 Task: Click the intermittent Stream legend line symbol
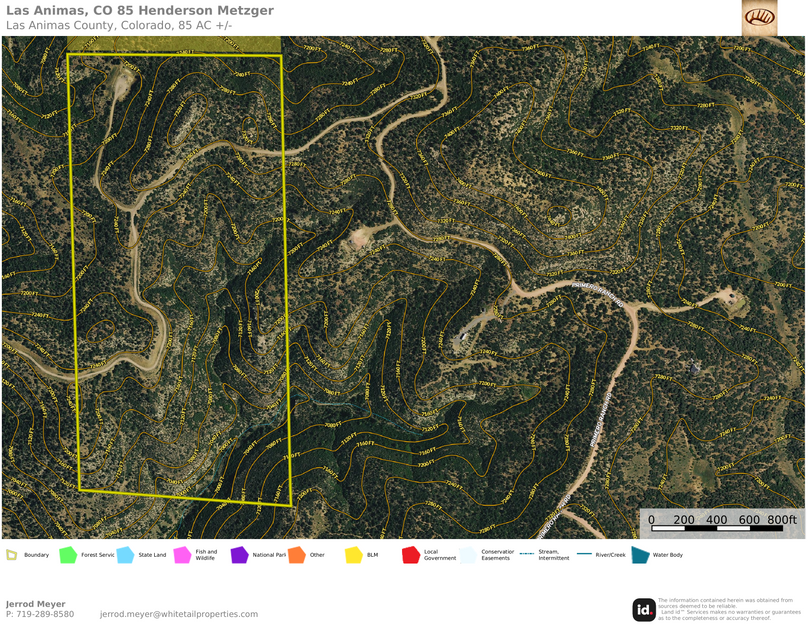click(x=526, y=554)
